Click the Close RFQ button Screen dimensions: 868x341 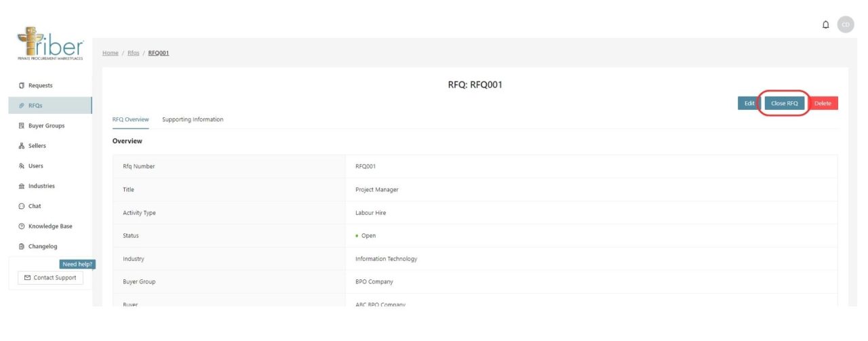(x=785, y=103)
